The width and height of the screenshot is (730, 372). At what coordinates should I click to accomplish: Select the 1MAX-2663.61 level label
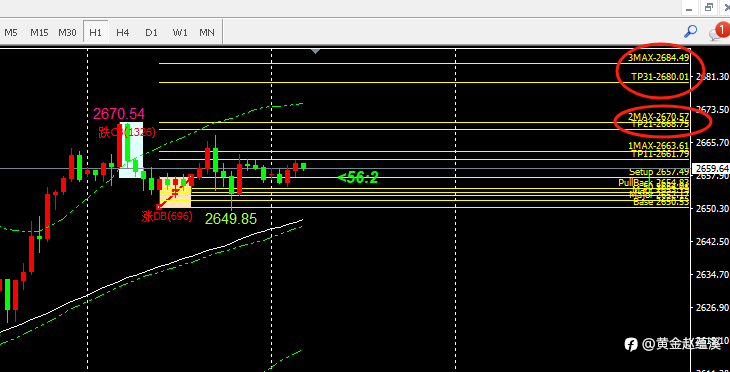658,145
